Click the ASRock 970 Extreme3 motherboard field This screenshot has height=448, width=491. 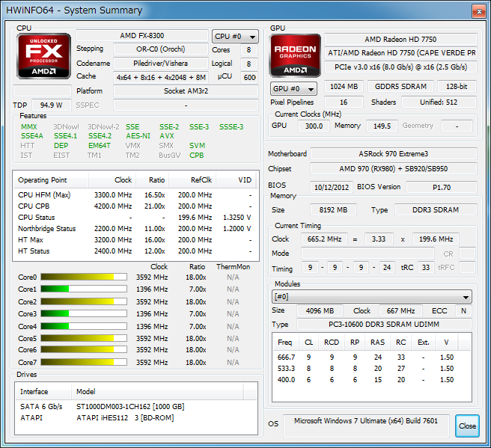[x=394, y=153]
